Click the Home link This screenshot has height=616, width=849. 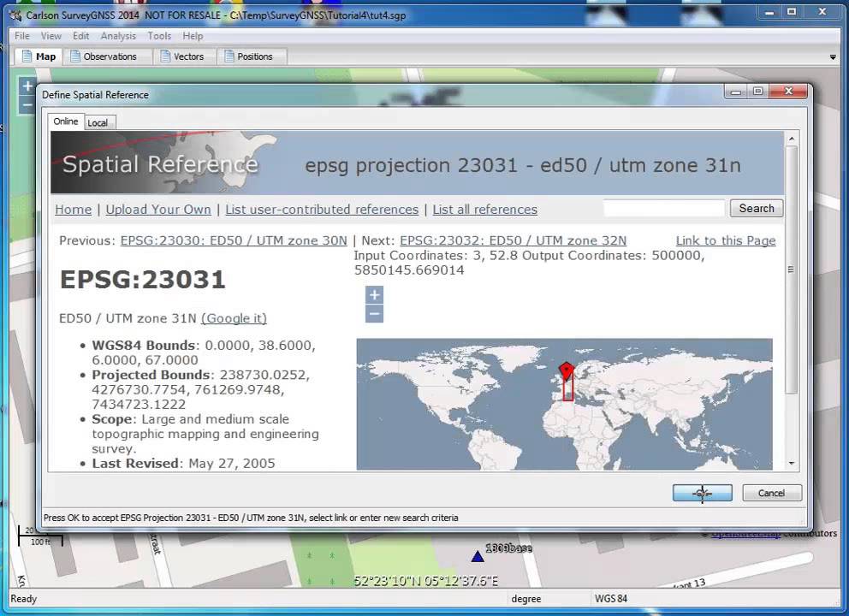[73, 210]
